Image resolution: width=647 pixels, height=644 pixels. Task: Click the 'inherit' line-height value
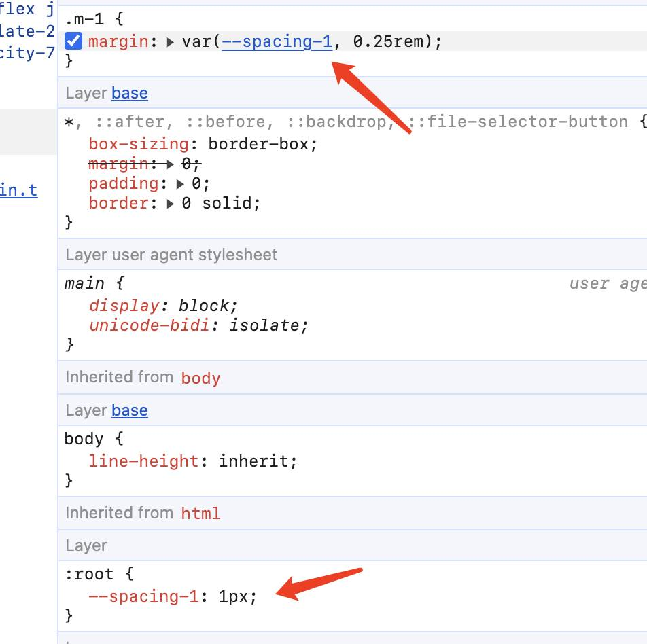click(254, 461)
